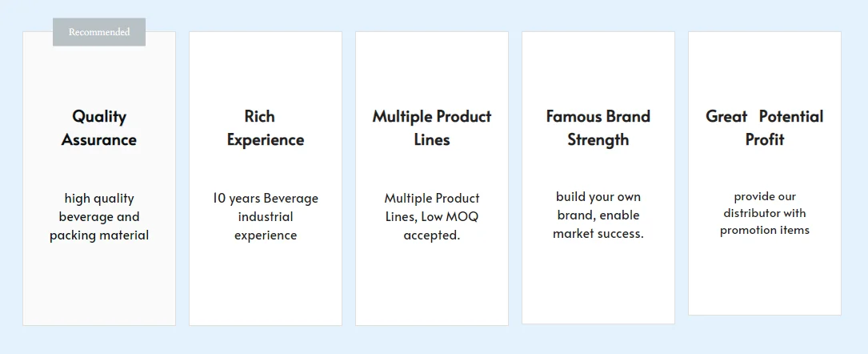The width and height of the screenshot is (868, 354).
Task: Click blank area above Multiple Product Lines heading
Action: (x=432, y=68)
